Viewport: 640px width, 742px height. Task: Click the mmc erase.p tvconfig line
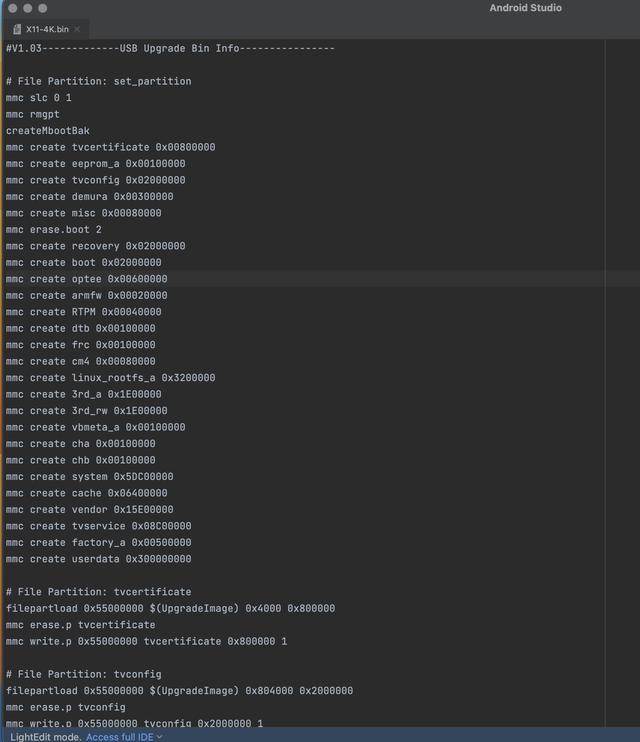(66, 707)
